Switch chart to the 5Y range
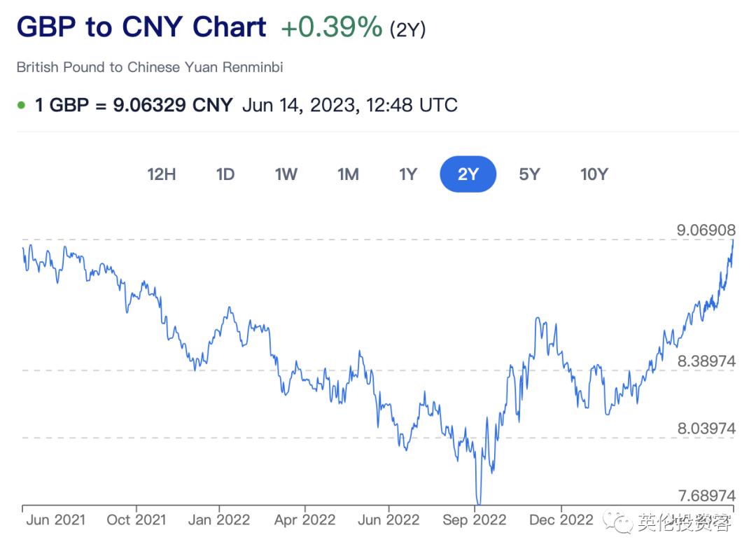The width and height of the screenshot is (756, 556). point(530,174)
